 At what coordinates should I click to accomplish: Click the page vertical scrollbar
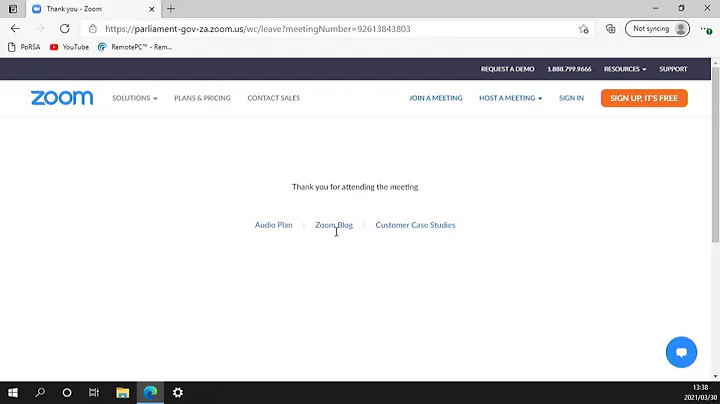click(715, 154)
